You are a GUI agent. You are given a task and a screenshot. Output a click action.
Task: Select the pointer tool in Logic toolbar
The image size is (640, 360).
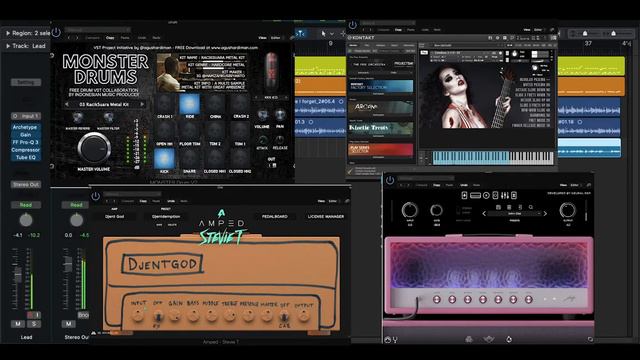[x=324, y=33]
